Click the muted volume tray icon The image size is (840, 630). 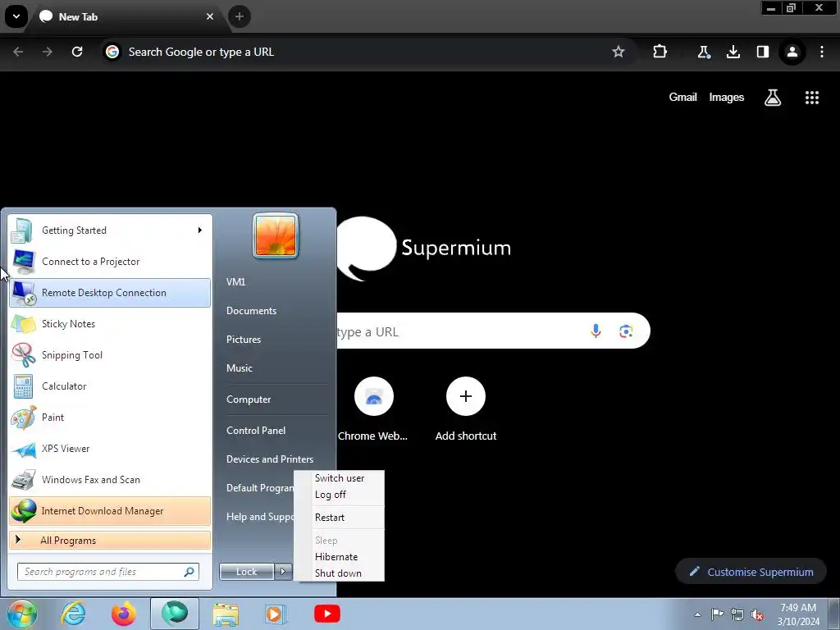tap(757, 614)
